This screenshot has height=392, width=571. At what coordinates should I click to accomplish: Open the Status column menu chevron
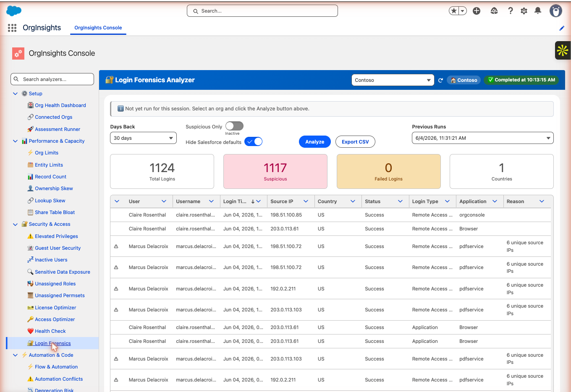400,201
